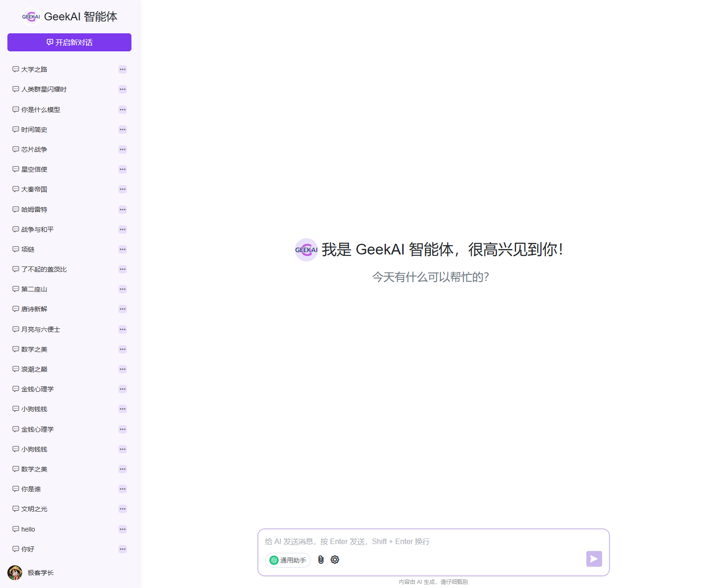Open more options for 星空信使 chat
The height and width of the screenshot is (588, 728).
[123, 169]
